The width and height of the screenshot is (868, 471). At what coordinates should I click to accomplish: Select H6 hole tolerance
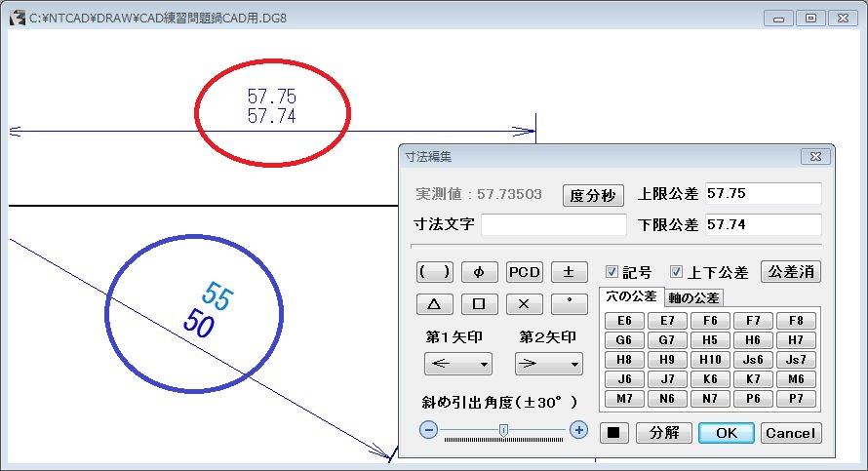coord(753,339)
